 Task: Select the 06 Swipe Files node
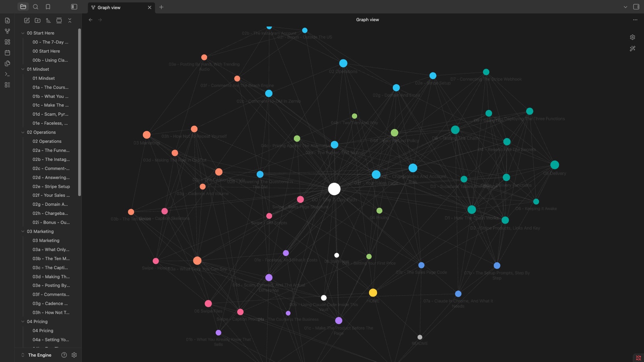point(208,303)
